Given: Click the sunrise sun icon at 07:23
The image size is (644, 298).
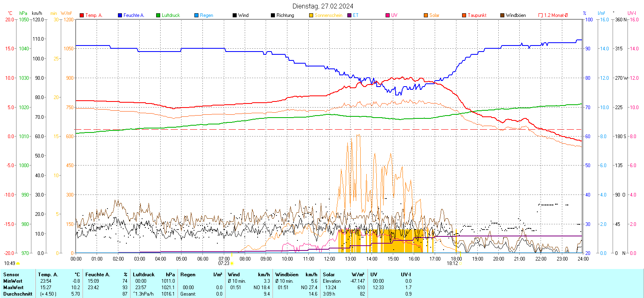Looking at the screenshot, I should 232,263.
